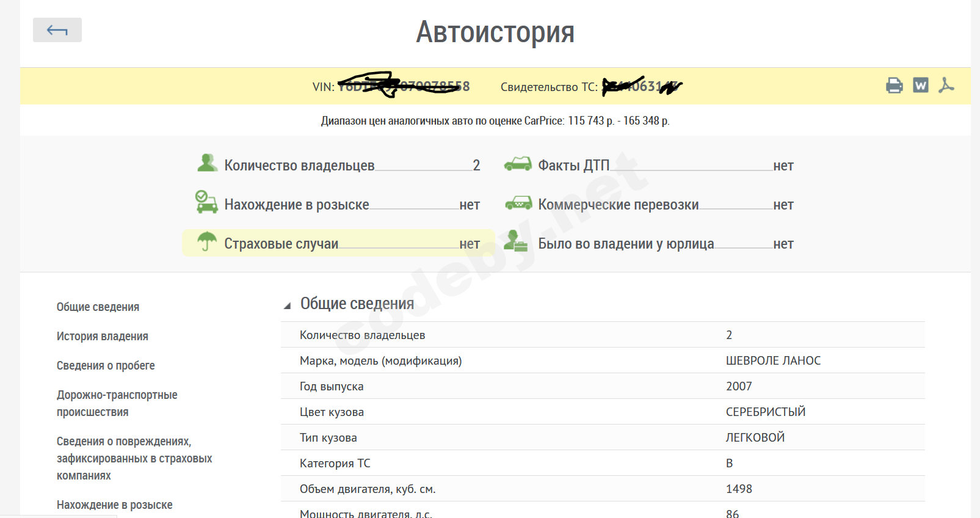Click the owner count person icon
Viewport: 980px width, 518px height.
point(207,163)
